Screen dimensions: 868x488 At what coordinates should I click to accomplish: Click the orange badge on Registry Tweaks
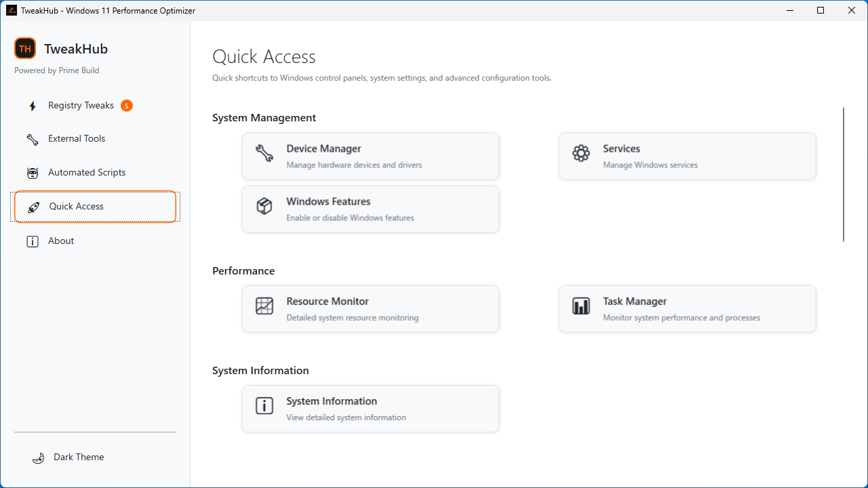tap(126, 106)
